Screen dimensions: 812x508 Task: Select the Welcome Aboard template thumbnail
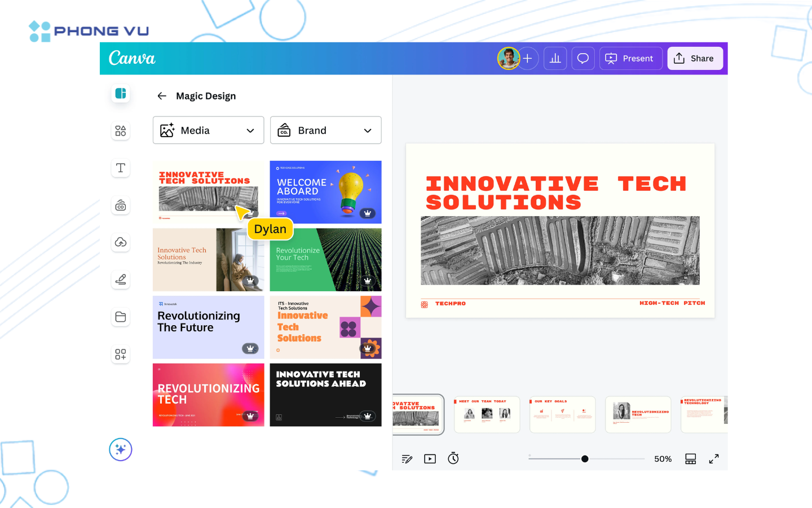(x=325, y=192)
